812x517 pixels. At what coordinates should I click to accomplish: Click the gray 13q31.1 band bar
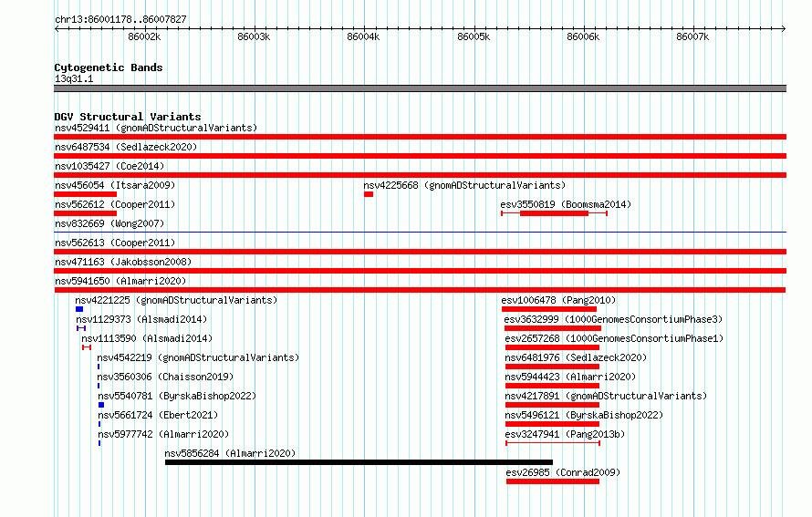(420, 88)
